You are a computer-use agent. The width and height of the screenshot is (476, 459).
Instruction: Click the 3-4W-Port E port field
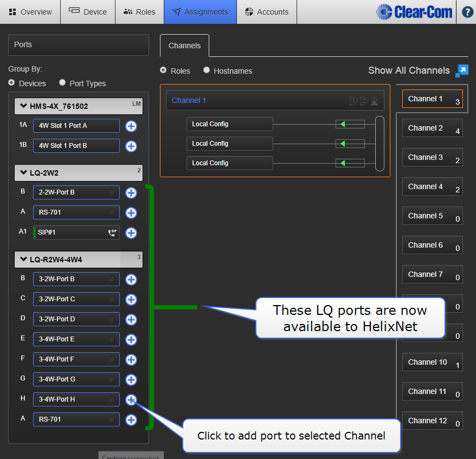click(x=76, y=339)
